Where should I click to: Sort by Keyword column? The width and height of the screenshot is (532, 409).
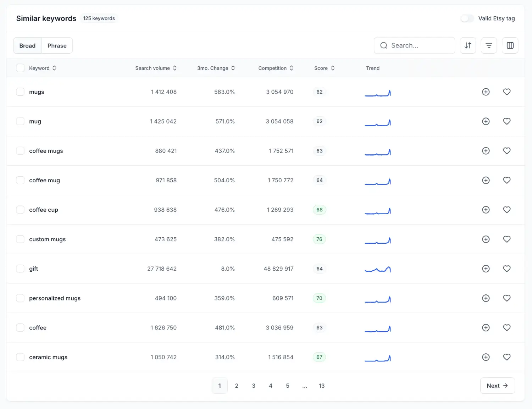tap(43, 68)
